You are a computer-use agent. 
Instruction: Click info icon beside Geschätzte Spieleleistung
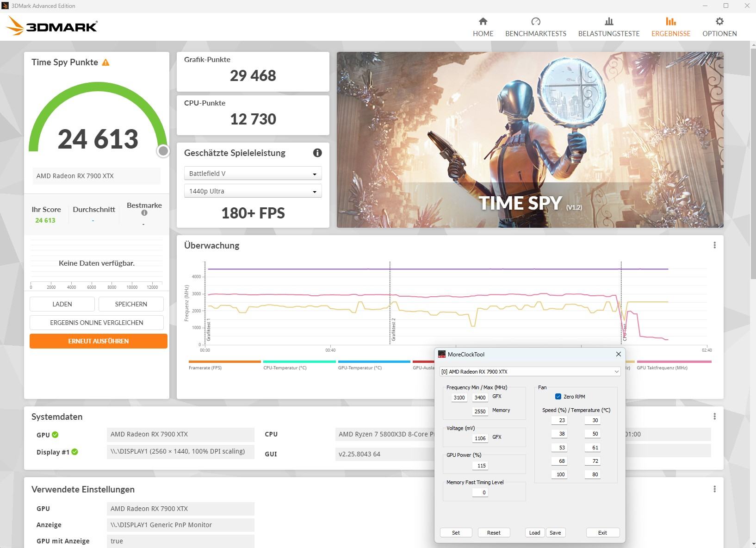(317, 153)
